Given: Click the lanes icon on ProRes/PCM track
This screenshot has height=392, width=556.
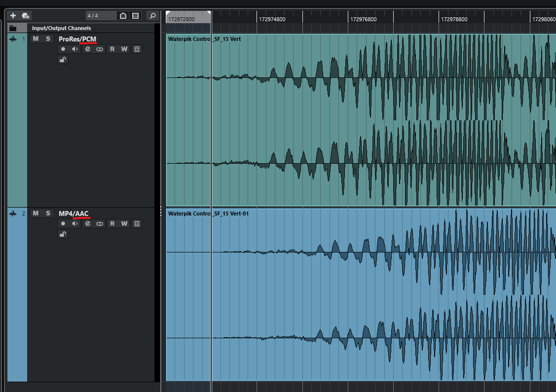Looking at the screenshot, I should tap(137, 49).
